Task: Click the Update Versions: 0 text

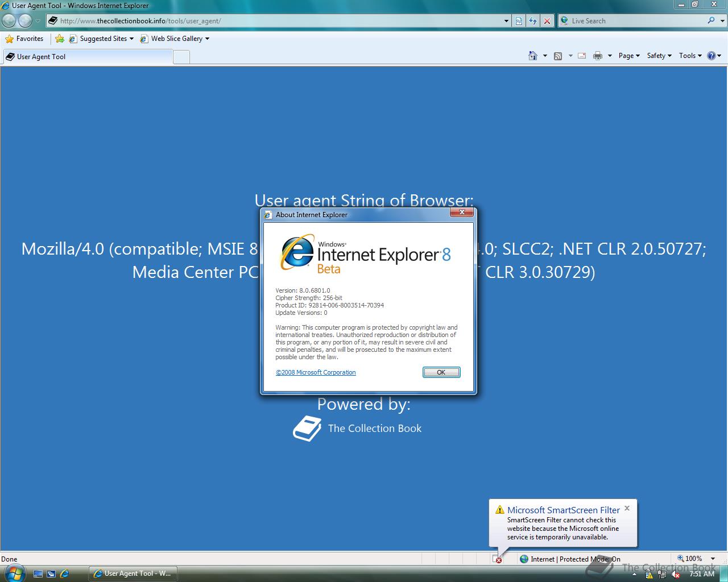Action: click(x=301, y=313)
